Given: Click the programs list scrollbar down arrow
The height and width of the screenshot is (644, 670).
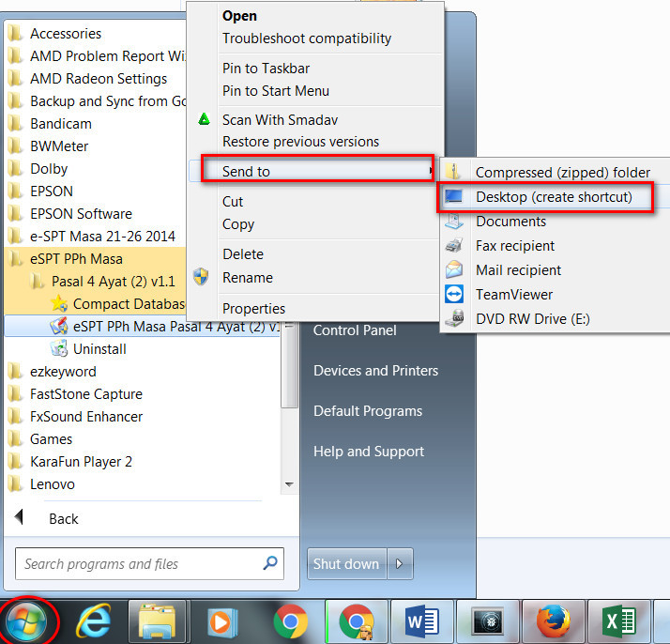Looking at the screenshot, I should click(x=289, y=484).
